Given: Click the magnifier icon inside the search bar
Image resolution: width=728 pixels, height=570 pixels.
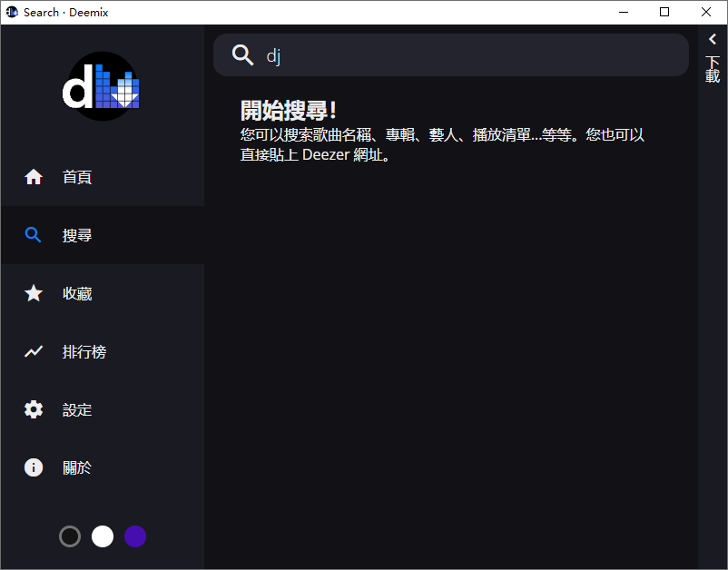Looking at the screenshot, I should tap(243, 55).
